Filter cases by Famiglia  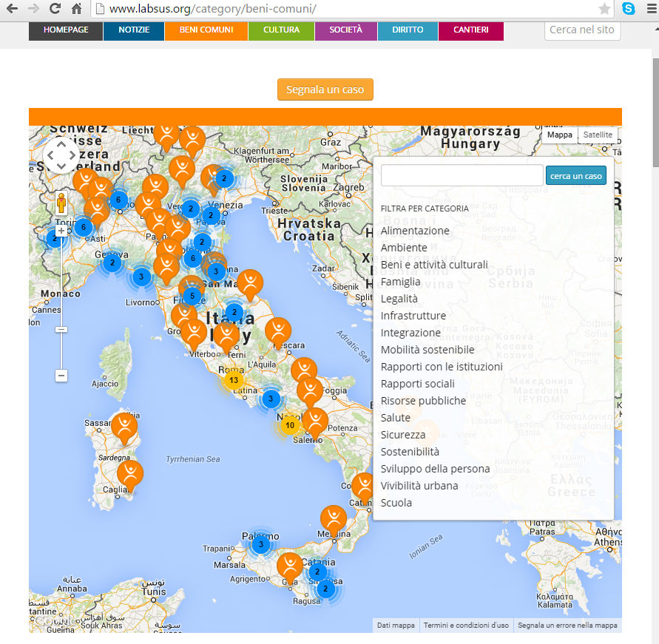pos(401,282)
